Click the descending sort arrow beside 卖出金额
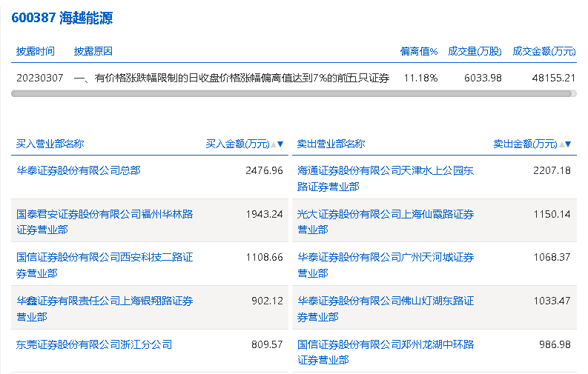 click(x=568, y=144)
